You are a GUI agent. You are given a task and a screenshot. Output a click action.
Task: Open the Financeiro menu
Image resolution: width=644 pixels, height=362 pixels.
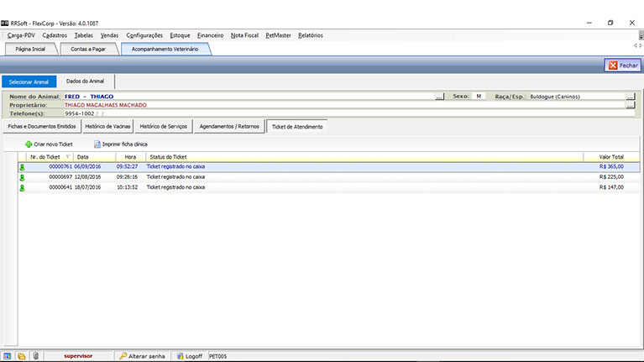pos(210,35)
